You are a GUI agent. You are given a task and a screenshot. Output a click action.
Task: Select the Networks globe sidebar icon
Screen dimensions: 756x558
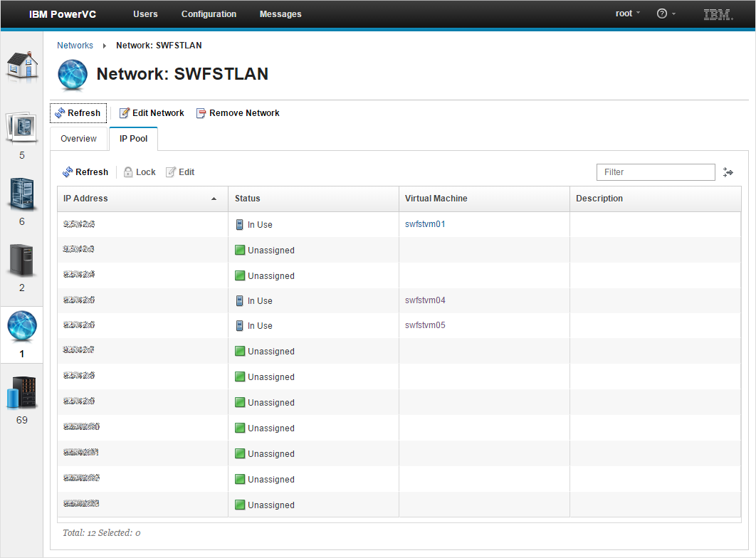pyautogui.click(x=21, y=326)
